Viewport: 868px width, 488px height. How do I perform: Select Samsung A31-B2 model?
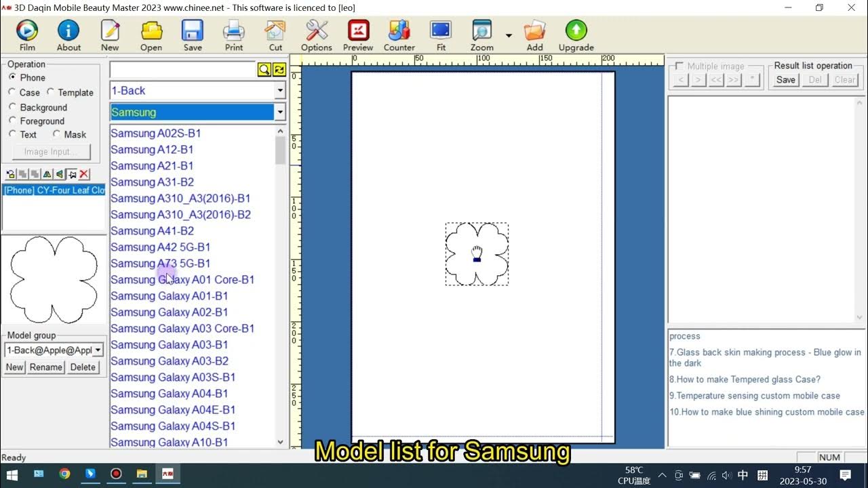point(152,182)
